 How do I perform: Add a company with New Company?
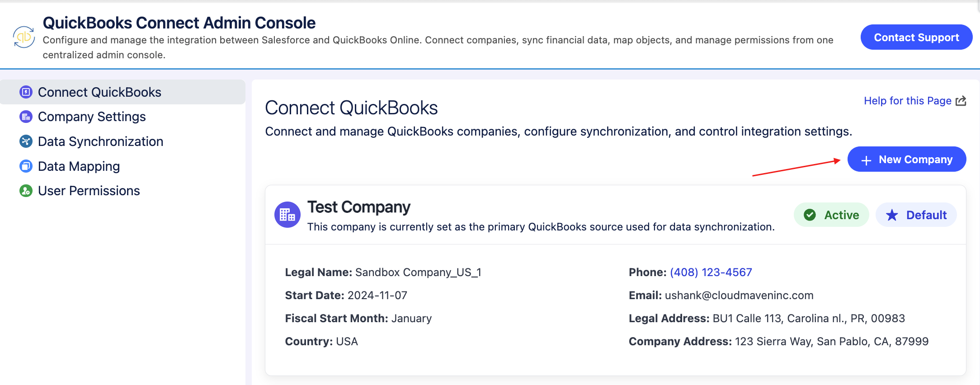coord(907,159)
